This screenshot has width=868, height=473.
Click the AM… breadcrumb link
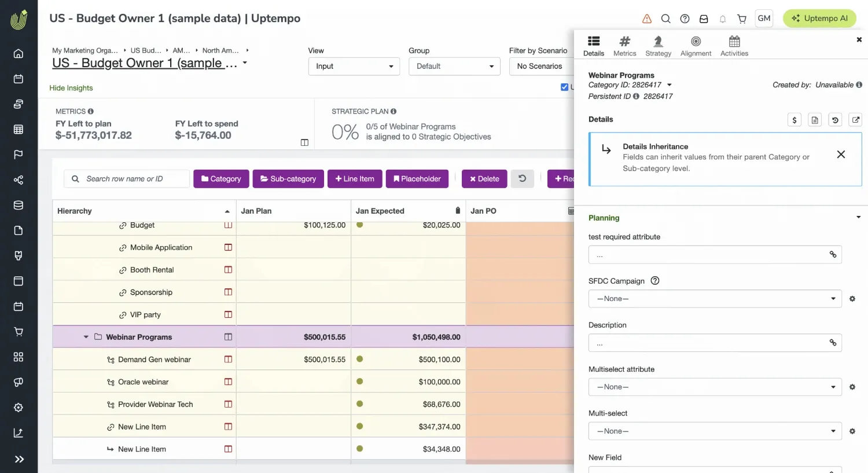coord(181,50)
